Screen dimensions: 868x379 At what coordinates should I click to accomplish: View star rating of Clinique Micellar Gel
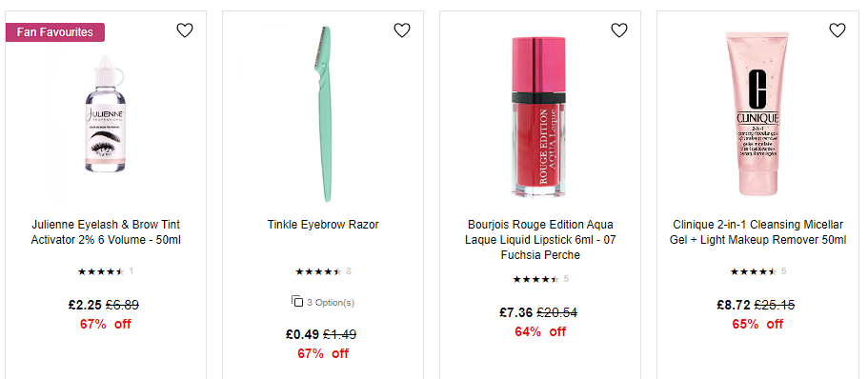[757, 271]
